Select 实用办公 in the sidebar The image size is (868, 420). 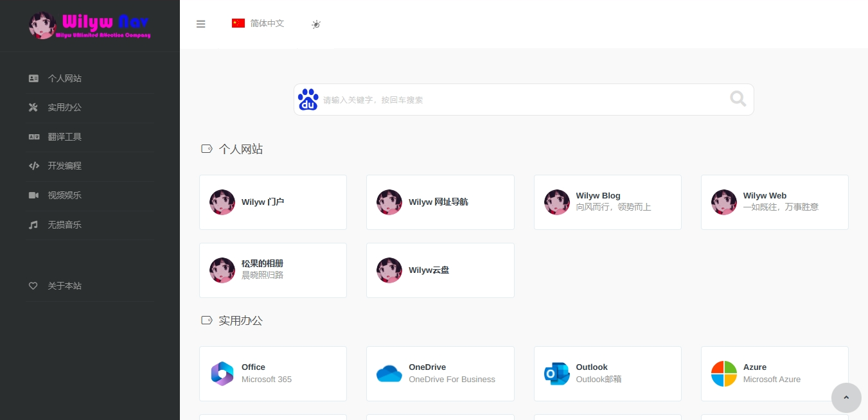(x=64, y=107)
